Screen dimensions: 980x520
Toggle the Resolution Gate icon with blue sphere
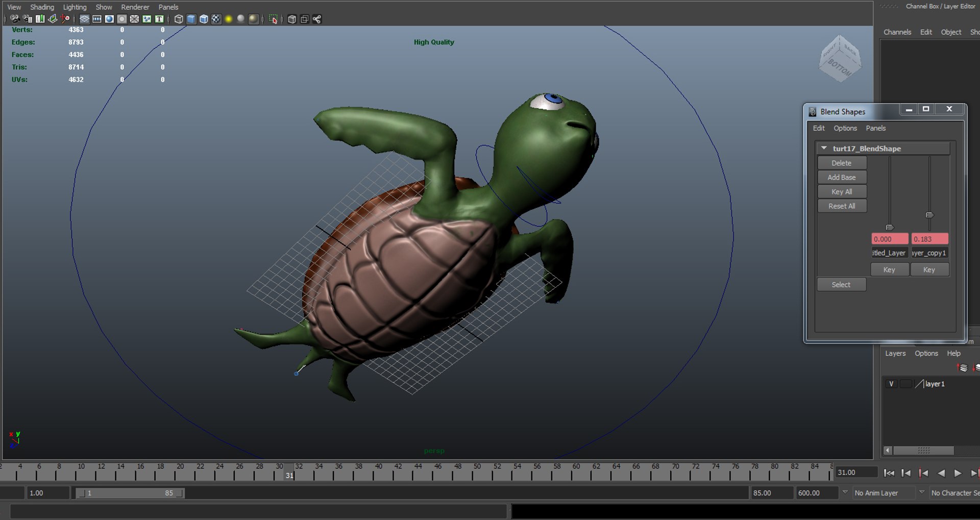click(x=109, y=19)
